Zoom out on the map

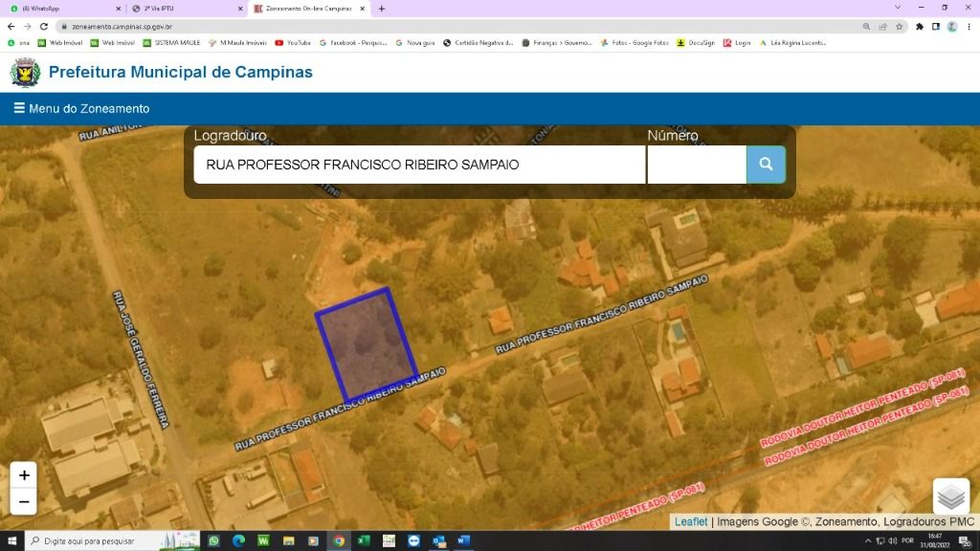(x=24, y=501)
